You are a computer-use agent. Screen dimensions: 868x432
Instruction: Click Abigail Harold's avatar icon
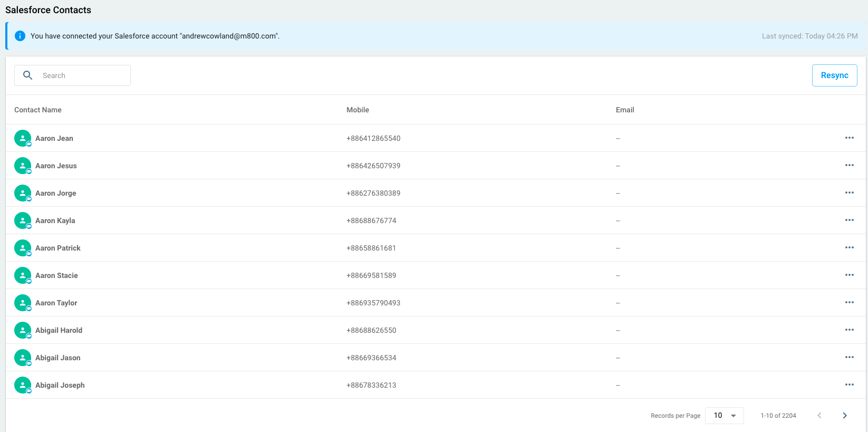tap(23, 330)
